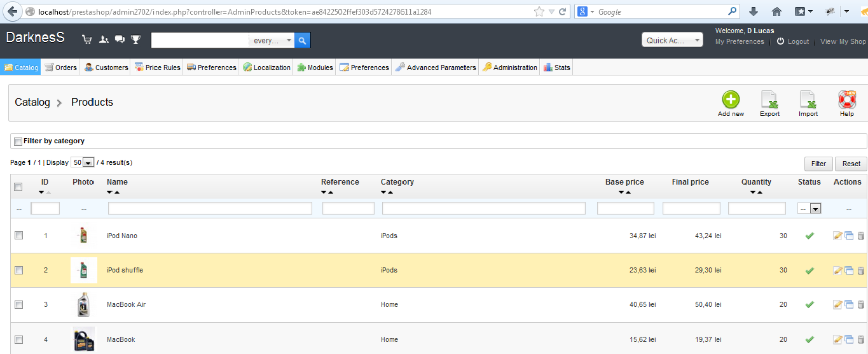Click the MacBook Air product thumbnail
Viewport: 868px width, 354px height.
(x=83, y=304)
